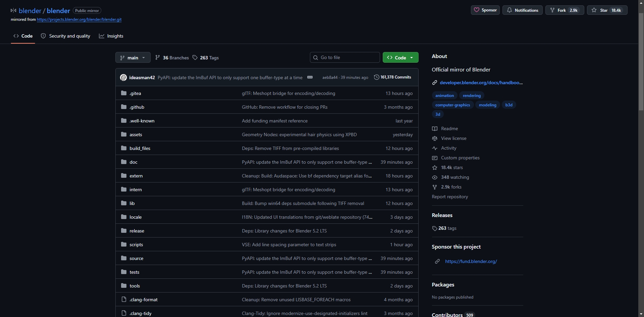644x317 pixels.
Task: Open the locale folder
Action: (x=136, y=217)
